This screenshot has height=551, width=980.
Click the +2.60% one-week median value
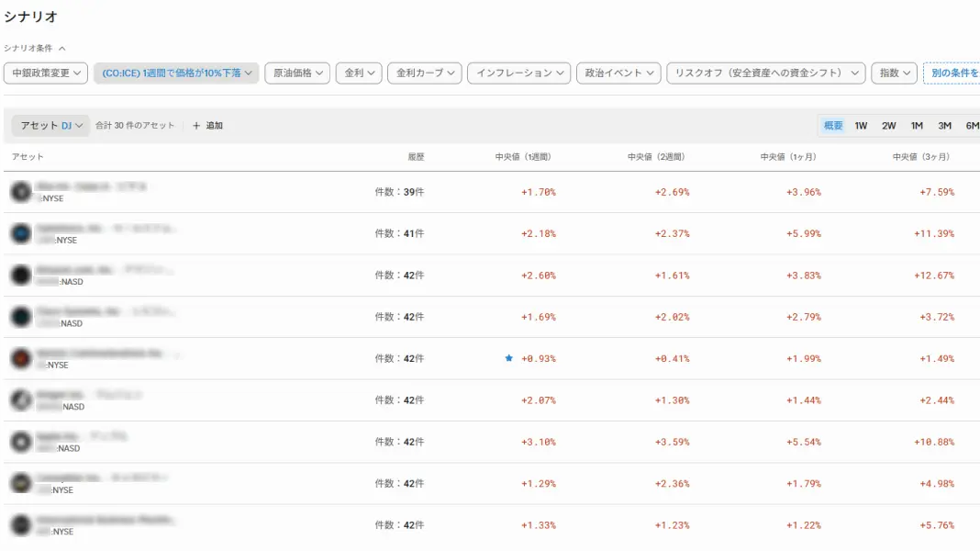click(x=538, y=275)
